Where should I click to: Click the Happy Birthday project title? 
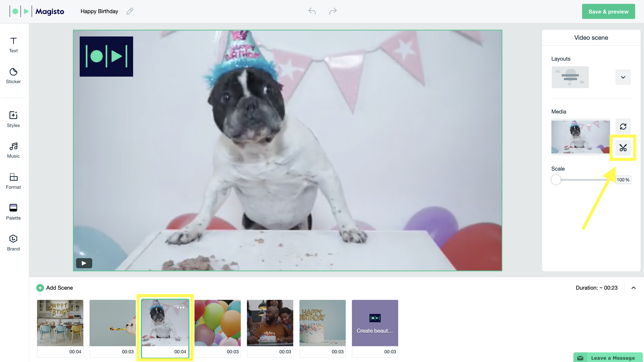click(99, 11)
